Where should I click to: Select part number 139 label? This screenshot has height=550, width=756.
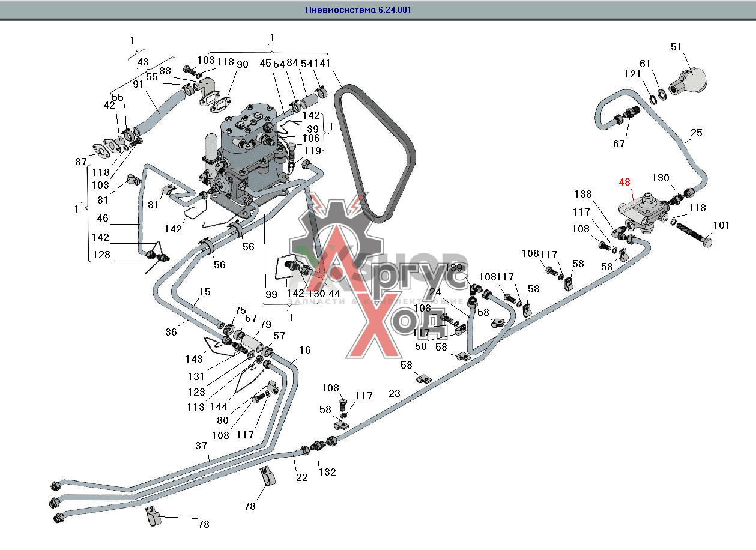tap(455, 268)
